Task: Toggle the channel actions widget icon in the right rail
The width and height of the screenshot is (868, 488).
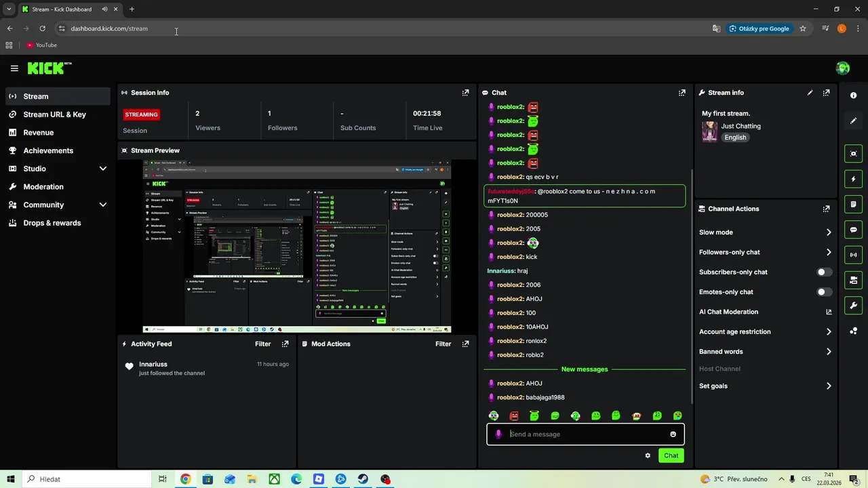Action: [853, 280]
